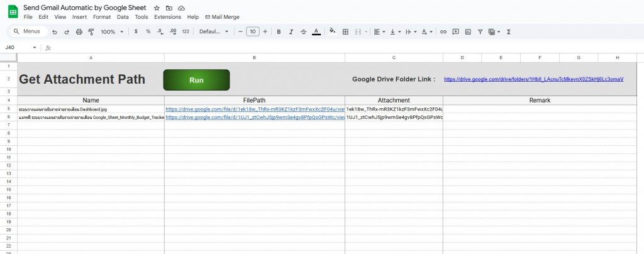Viewport: 644px width, 254px height.
Task: Open more number formats (123)
Action: (186, 31)
